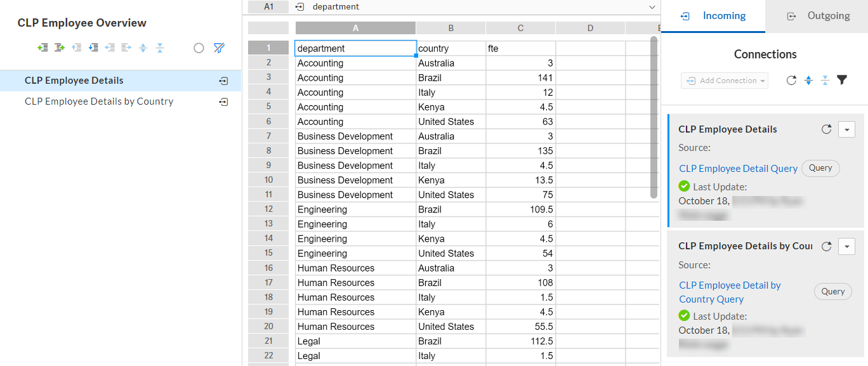This screenshot has width=868, height=366.
Task: Click the cell with fte value 109.5
Action: tap(521, 209)
